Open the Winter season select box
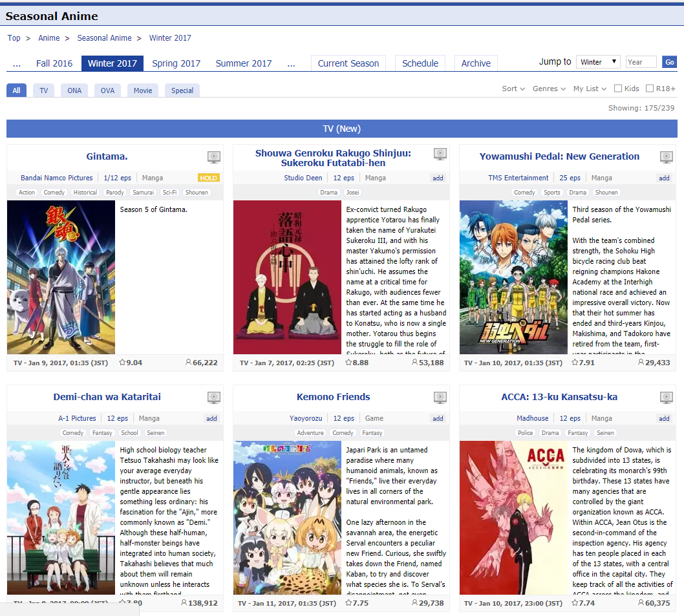The height and width of the screenshot is (616, 684). pos(598,62)
